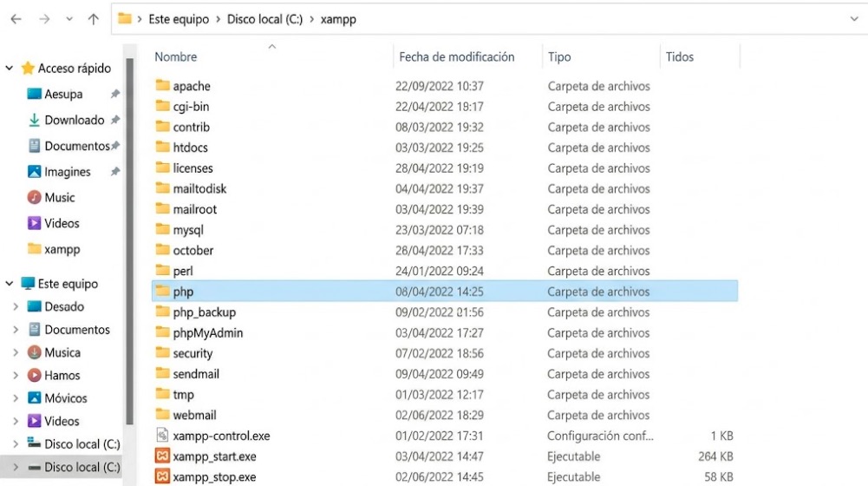Click the mysql folder icon
The image size is (868, 486).
[x=162, y=229]
